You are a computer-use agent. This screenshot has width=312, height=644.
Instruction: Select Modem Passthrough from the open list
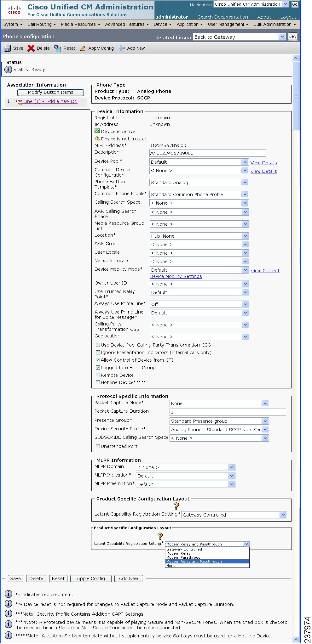[207, 557]
